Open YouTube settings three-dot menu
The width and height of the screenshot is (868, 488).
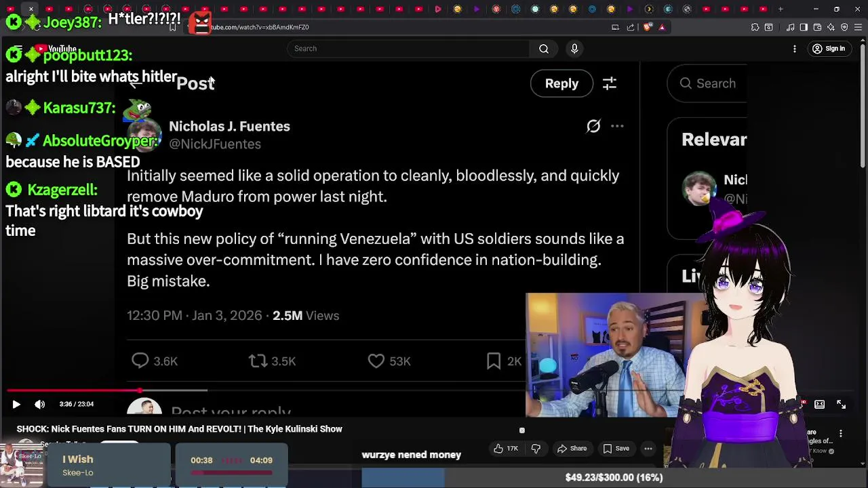pyautogui.click(x=795, y=49)
